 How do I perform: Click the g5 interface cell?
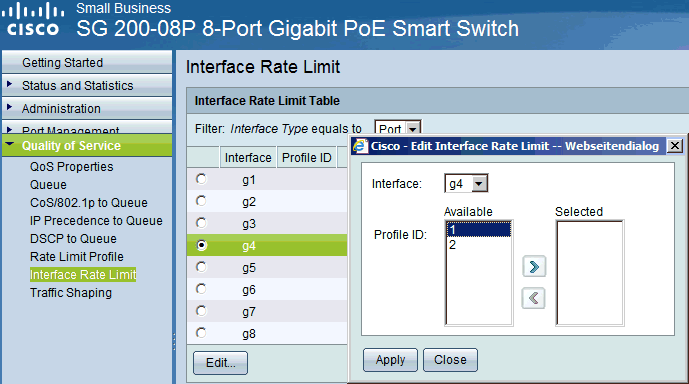[249, 268]
